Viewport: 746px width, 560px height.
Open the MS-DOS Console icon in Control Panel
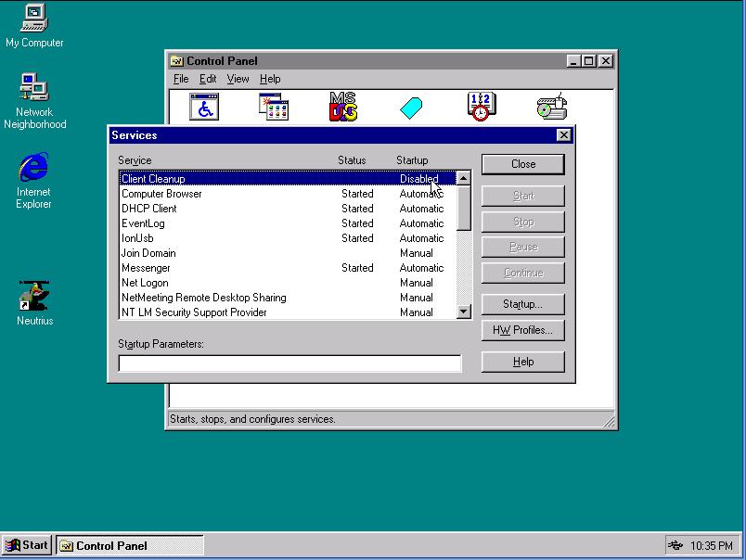tap(343, 107)
